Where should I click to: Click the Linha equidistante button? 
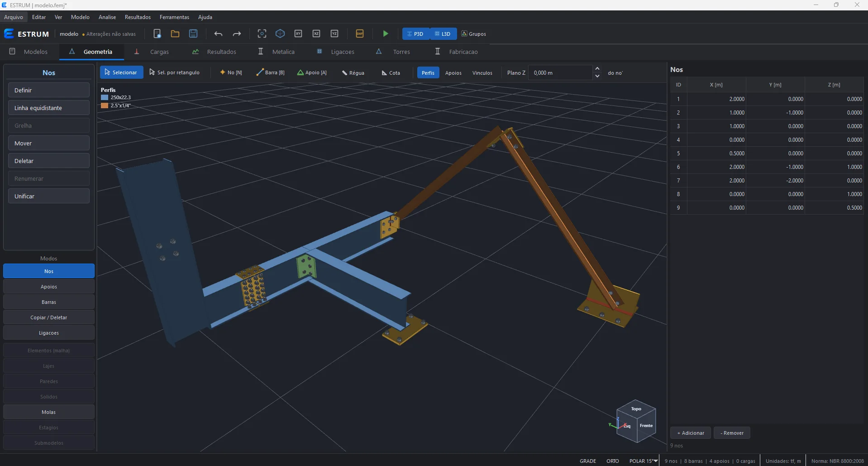tap(49, 108)
